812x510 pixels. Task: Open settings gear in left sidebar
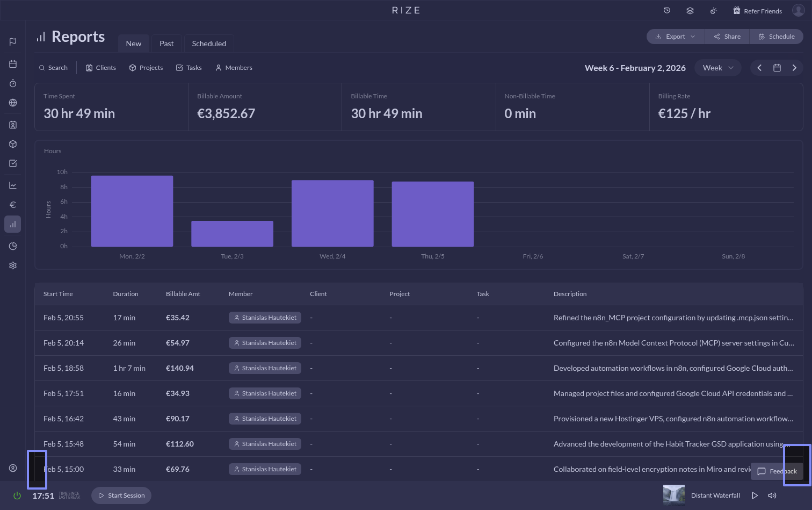point(13,265)
